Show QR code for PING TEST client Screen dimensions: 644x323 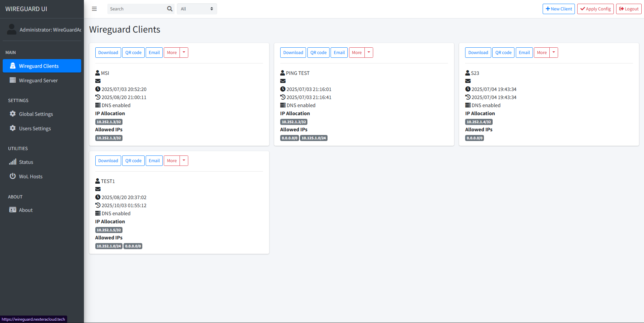pos(318,52)
